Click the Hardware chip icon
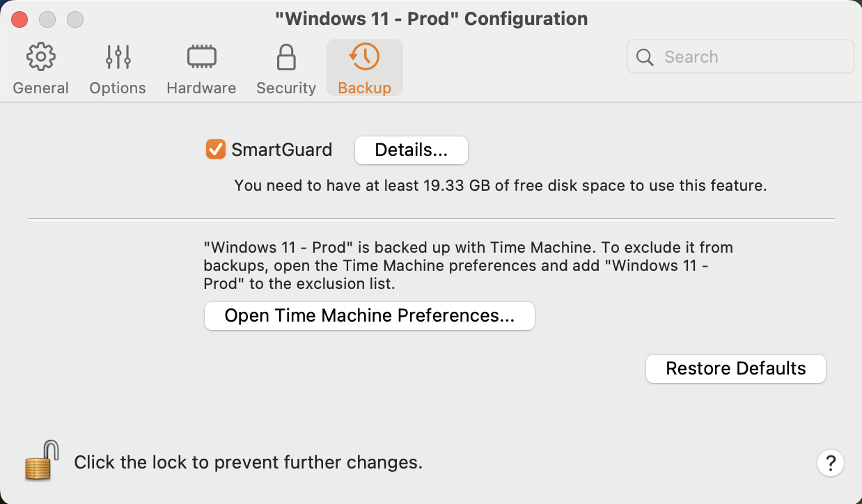Viewport: 862px width, 504px height. 201,57
